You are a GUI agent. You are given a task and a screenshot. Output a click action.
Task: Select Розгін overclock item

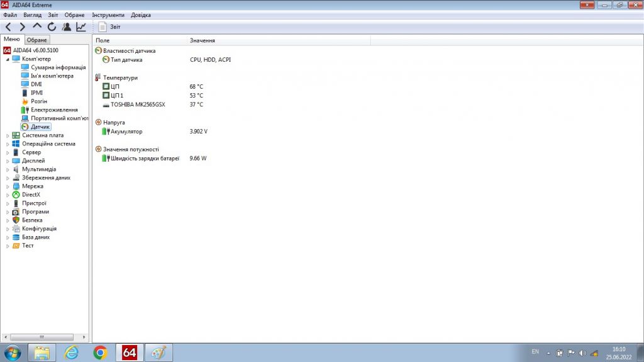coord(39,101)
